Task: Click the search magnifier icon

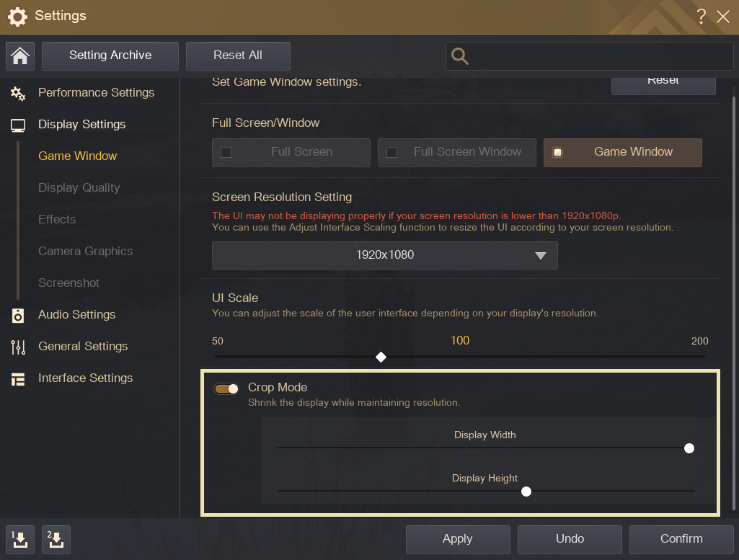Action: [x=459, y=56]
